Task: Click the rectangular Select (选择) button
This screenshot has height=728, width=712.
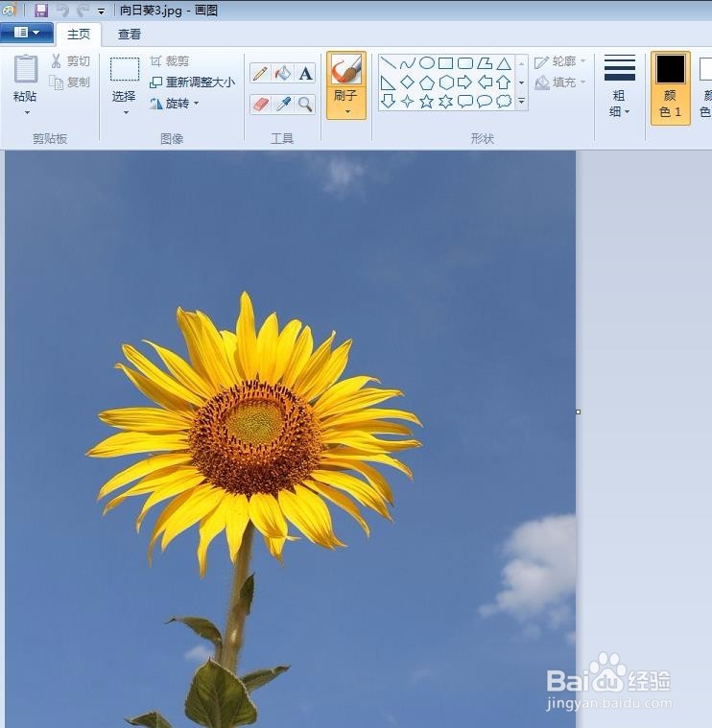Action: tap(125, 70)
